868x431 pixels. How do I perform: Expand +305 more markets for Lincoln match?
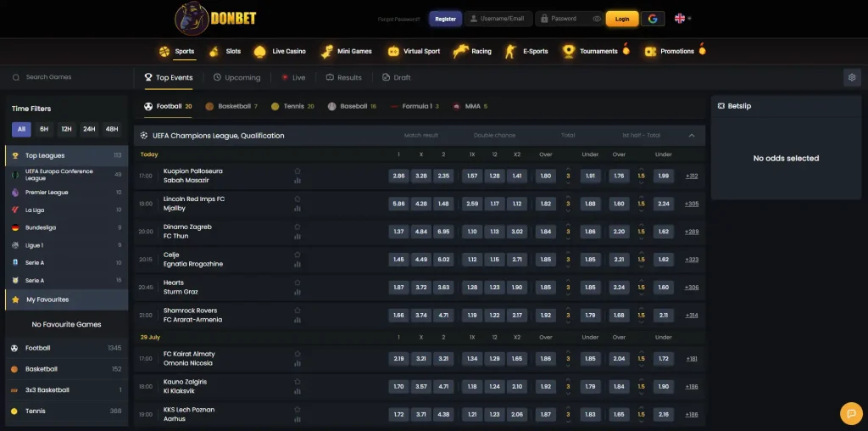tap(692, 204)
